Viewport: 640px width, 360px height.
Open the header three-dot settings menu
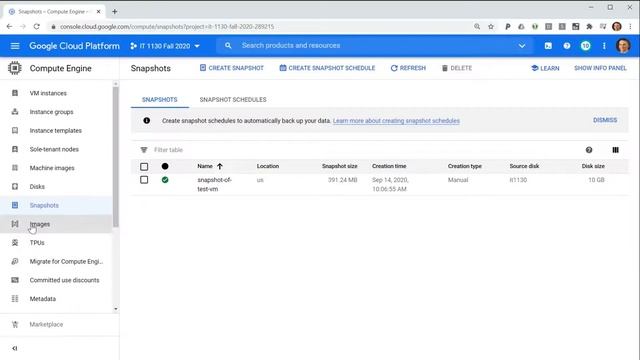[604, 46]
